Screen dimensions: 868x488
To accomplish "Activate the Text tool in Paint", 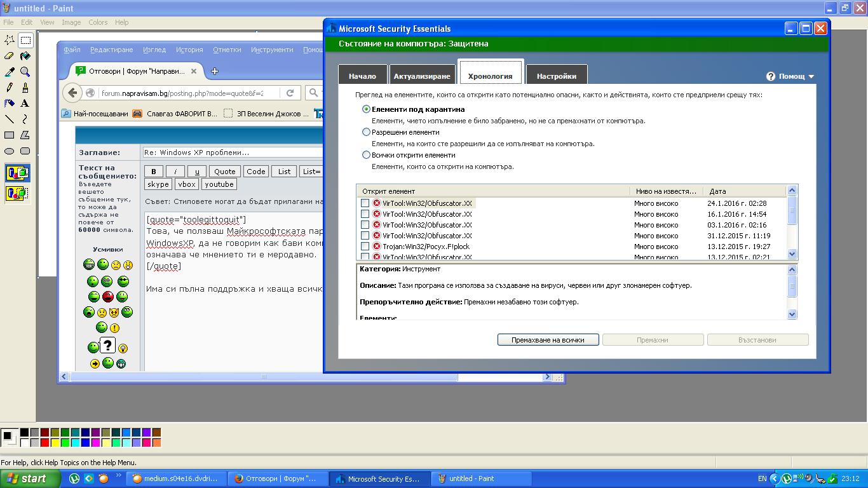I will tap(25, 103).
